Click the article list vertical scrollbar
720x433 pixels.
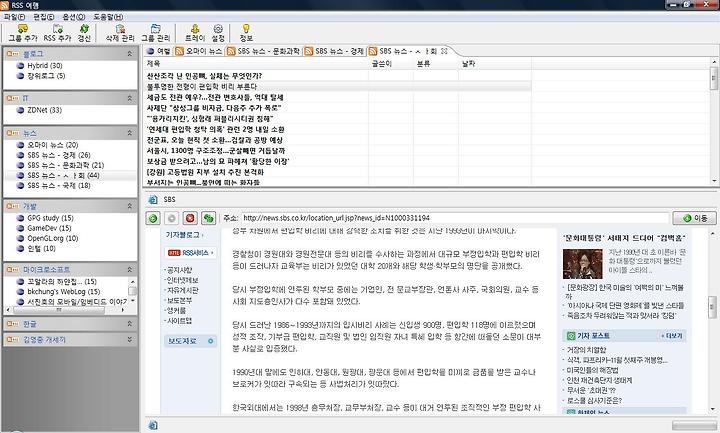coord(714,121)
